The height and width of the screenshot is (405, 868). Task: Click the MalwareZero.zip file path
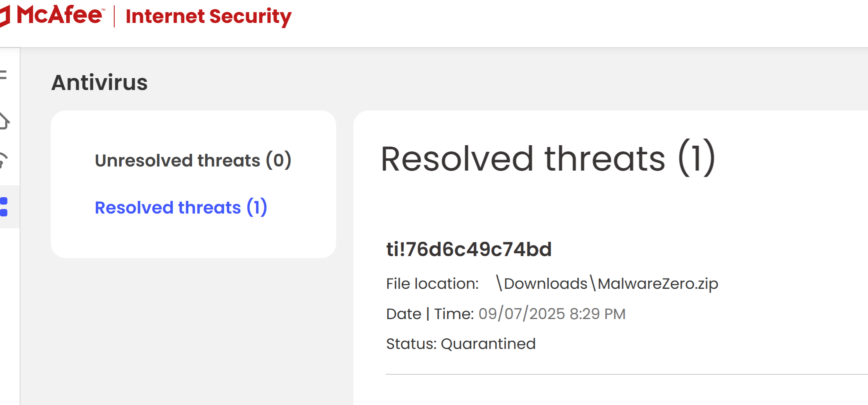607,283
